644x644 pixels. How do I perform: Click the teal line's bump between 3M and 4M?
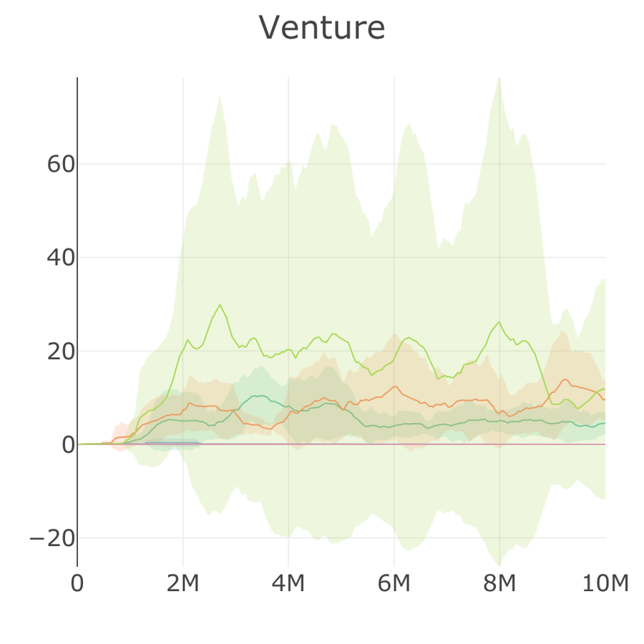pyautogui.click(x=258, y=396)
